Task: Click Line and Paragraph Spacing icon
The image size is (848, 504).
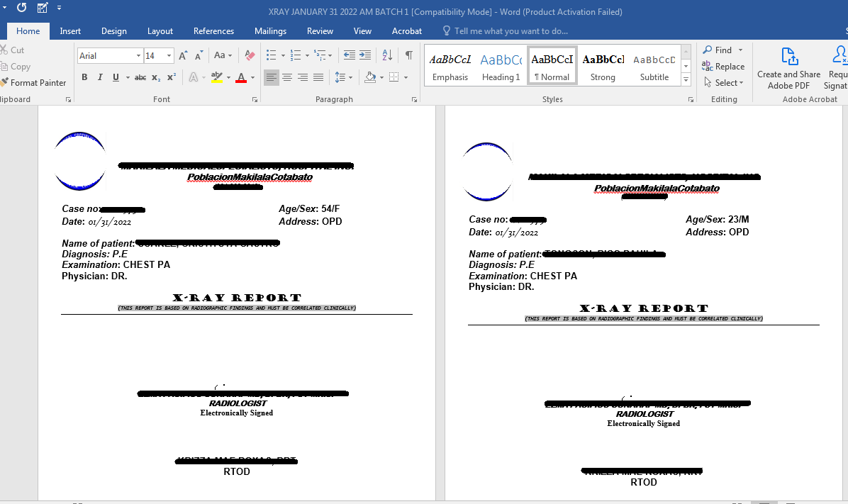Action: coord(340,77)
